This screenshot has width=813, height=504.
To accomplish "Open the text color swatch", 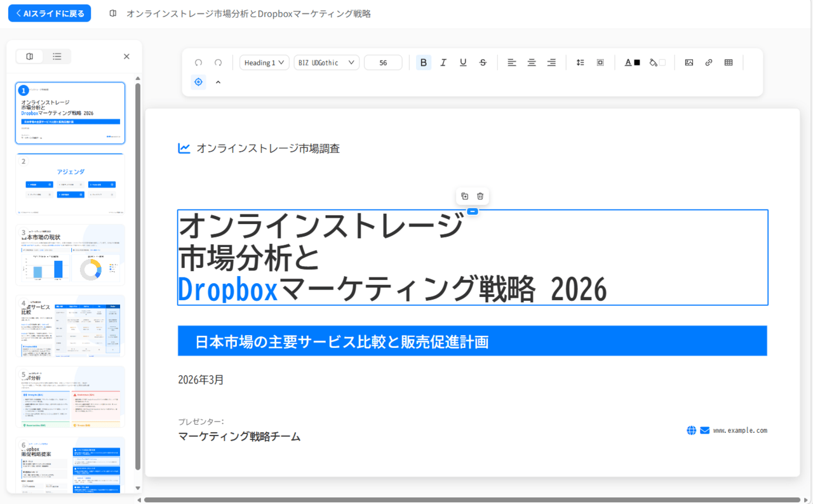I will point(632,63).
